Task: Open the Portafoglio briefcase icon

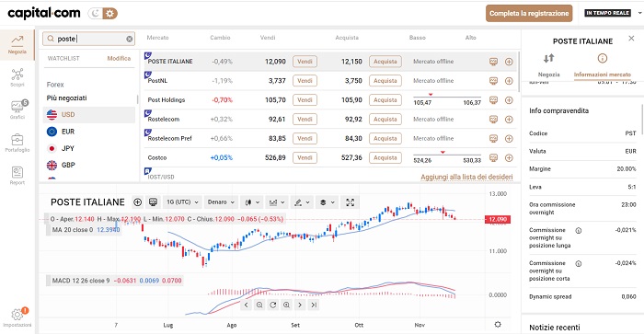Action: point(17,143)
